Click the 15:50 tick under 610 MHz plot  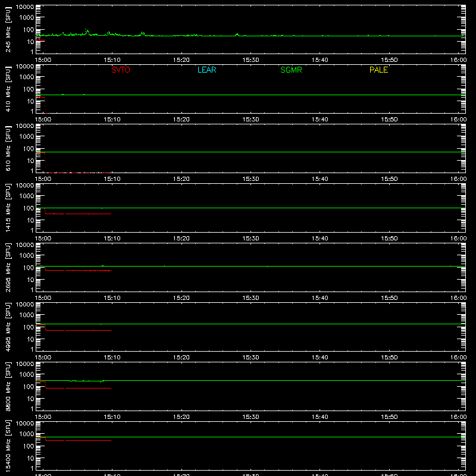tap(389, 179)
